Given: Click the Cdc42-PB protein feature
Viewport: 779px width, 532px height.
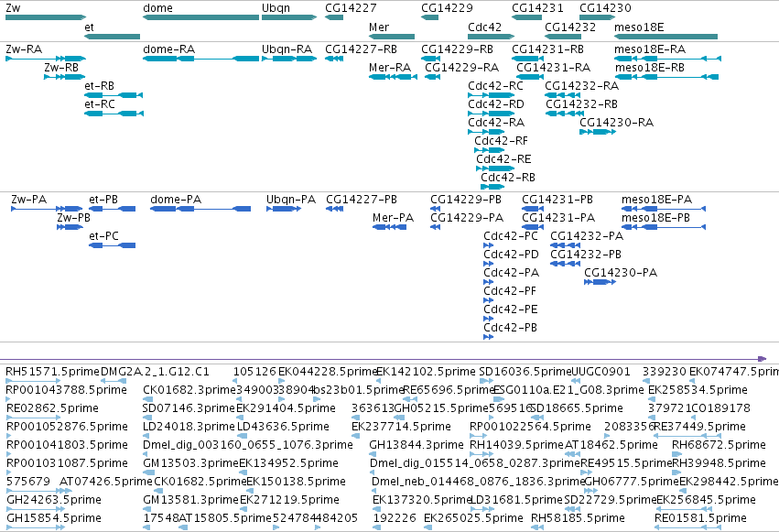Looking at the screenshot, I should point(489,337).
